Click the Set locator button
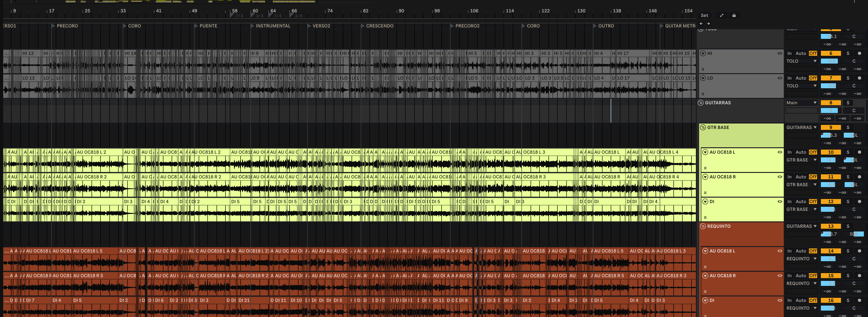The height and width of the screenshot is (317, 868). (704, 16)
